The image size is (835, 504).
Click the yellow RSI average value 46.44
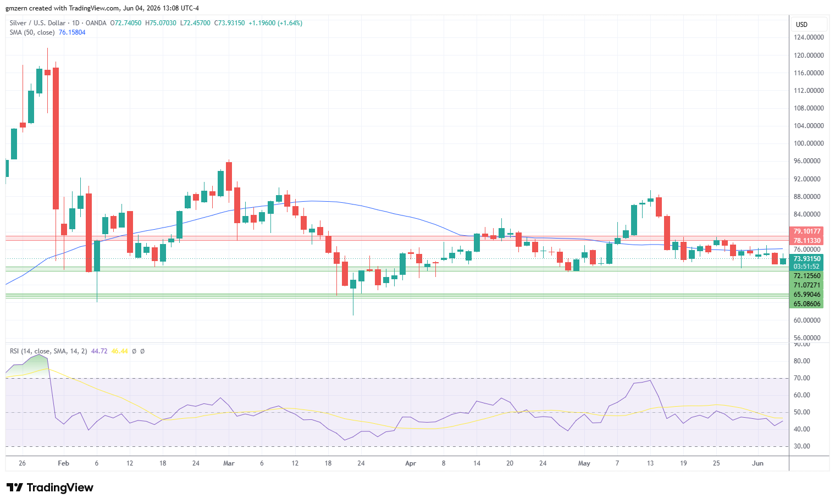coord(119,351)
